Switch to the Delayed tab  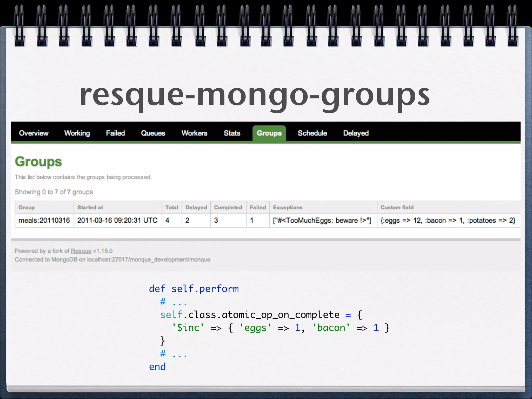click(x=356, y=133)
